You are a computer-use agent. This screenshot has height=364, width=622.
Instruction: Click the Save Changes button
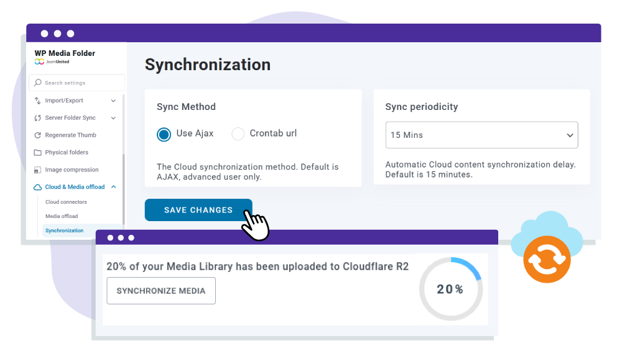click(x=198, y=210)
